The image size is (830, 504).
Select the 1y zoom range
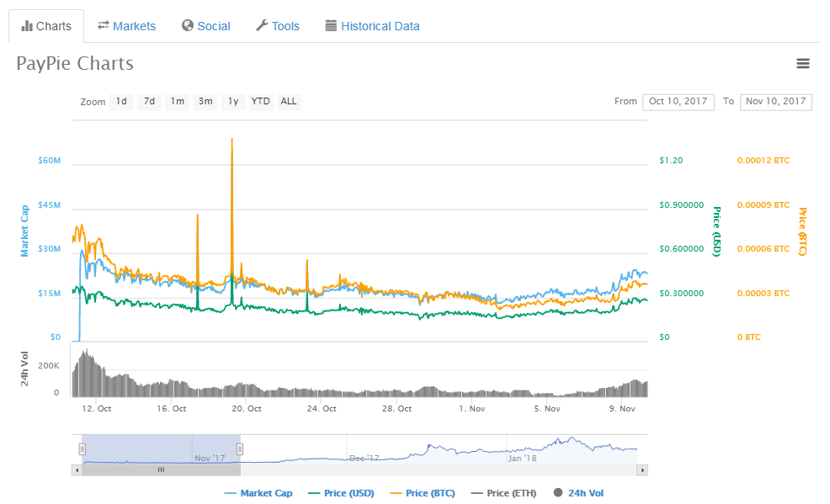pyautogui.click(x=233, y=102)
